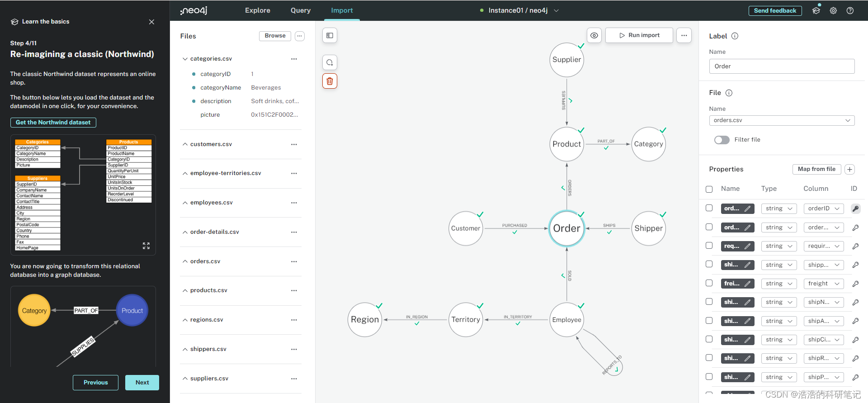Viewport: 868px width, 403px height.
Task: Toggle the Filter file switch
Action: (722, 140)
